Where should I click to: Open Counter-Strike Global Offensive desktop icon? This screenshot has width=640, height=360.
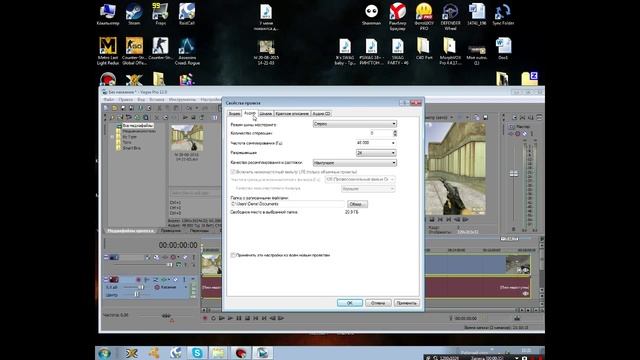134,51
